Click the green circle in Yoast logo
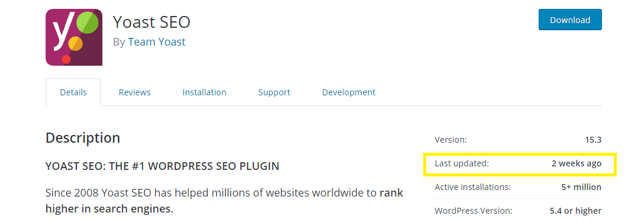Screen dimensions: 644x222 click(88, 22)
